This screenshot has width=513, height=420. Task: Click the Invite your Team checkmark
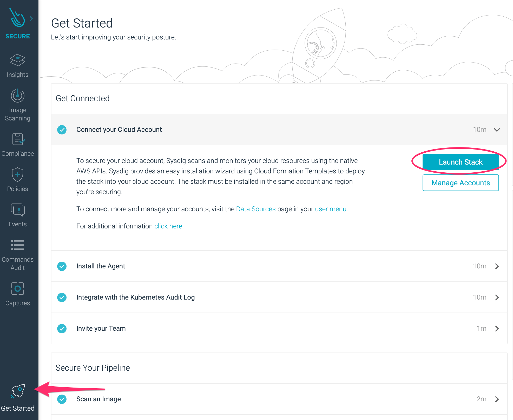(x=62, y=328)
